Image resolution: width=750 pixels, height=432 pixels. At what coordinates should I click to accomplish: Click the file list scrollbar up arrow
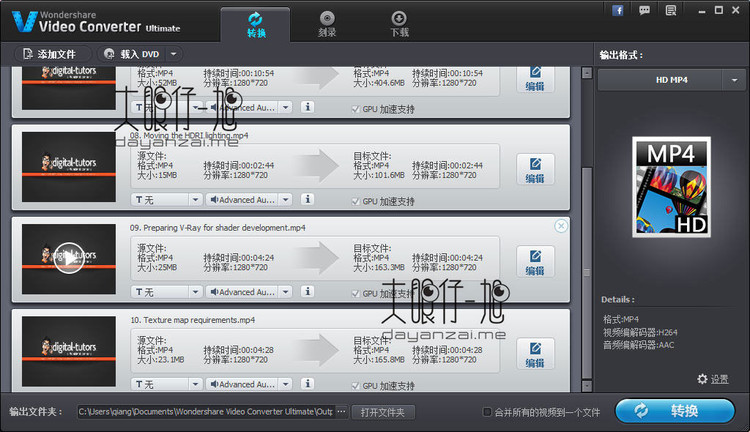587,73
